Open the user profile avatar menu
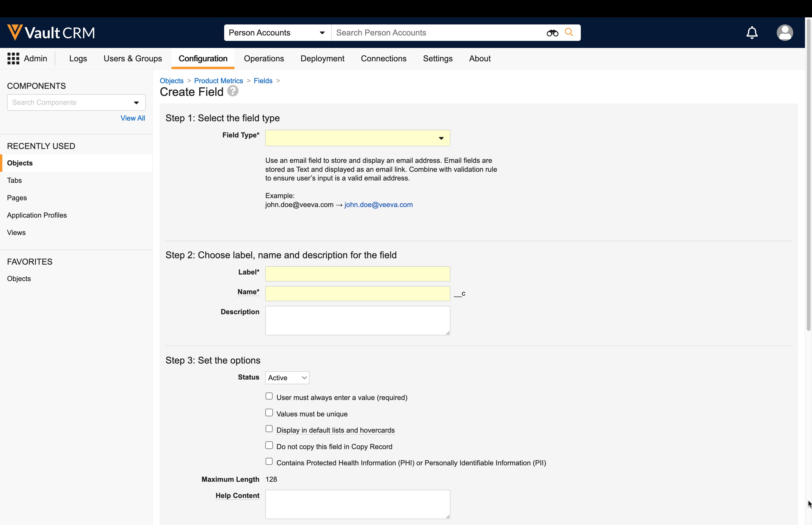The image size is (812, 525). (785, 33)
